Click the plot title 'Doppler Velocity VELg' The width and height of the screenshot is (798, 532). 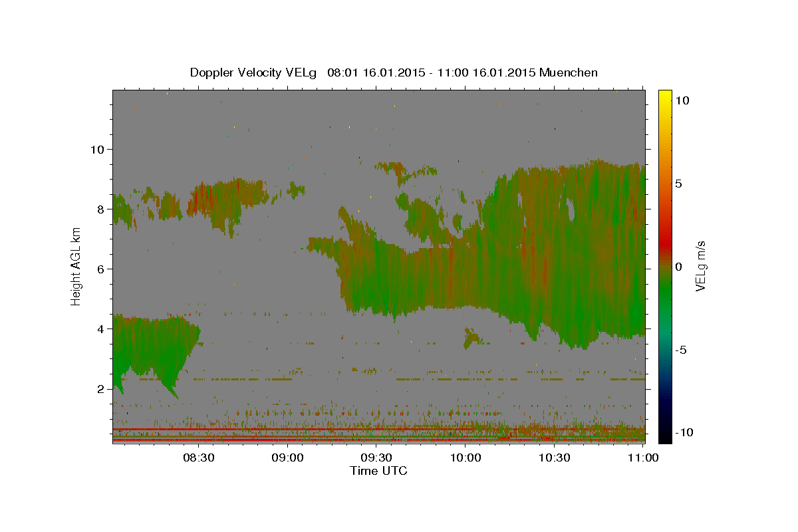tap(255, 72)
